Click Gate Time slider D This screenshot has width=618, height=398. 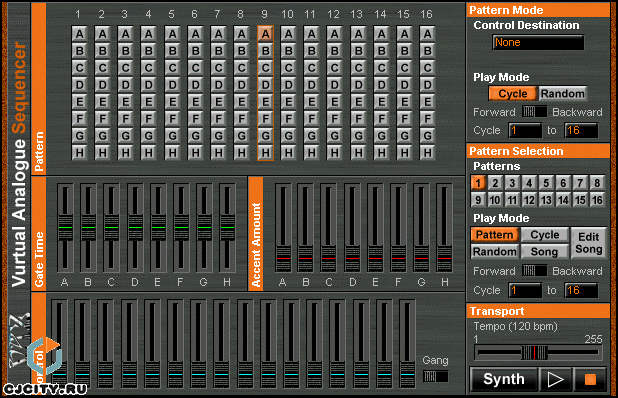point(135,227)
